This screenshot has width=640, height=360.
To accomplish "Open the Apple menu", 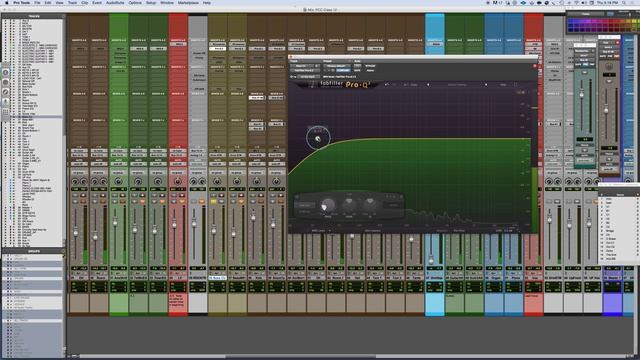I will (7, 3).
